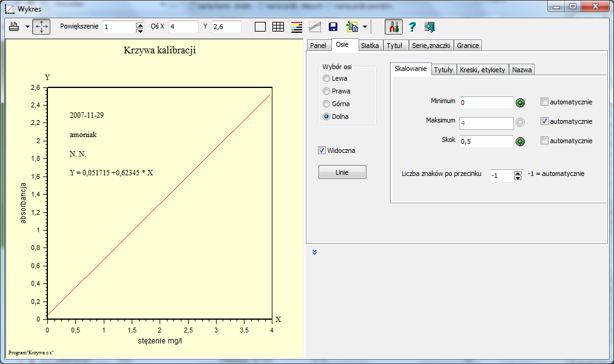The width and height of the screenshot is (614, 364).
Task: Click the N. N. text in chart
Action: point(78,154)
